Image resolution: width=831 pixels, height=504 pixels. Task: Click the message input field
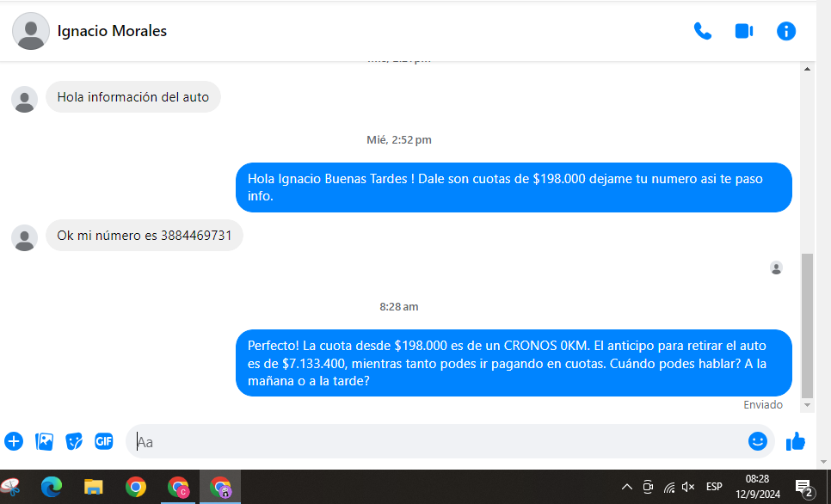(x=430, y=441)
